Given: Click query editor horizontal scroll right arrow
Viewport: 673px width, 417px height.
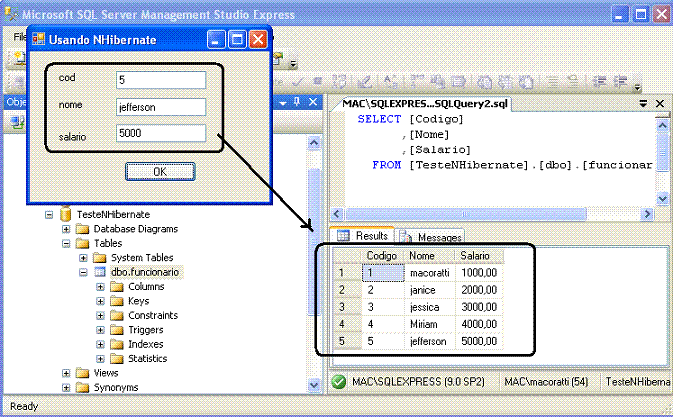Looking at the screenshot, I should 647,214.
